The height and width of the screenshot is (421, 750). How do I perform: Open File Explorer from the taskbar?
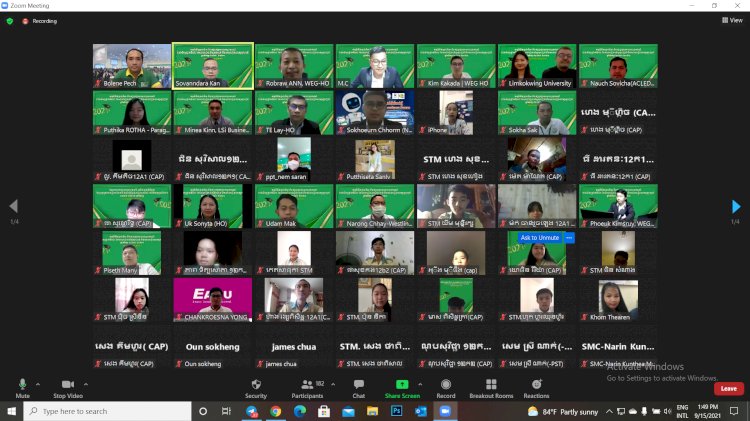[x=372, y=411]
